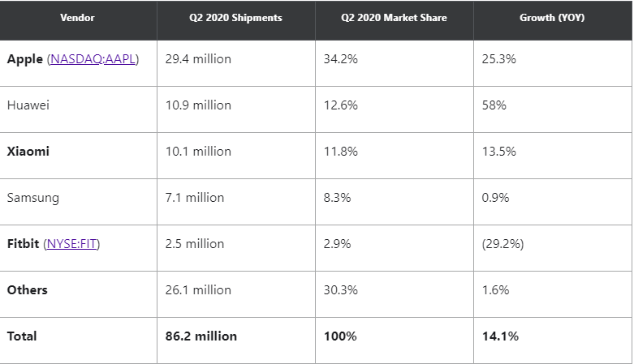This screenshot has width=634, height=364.
Task: Click Samsung's 7.1 million shipments value
Action: [194, 198]
